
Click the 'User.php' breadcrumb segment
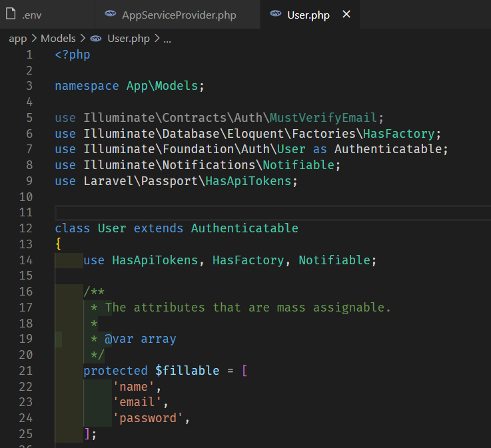pos(129,39)
